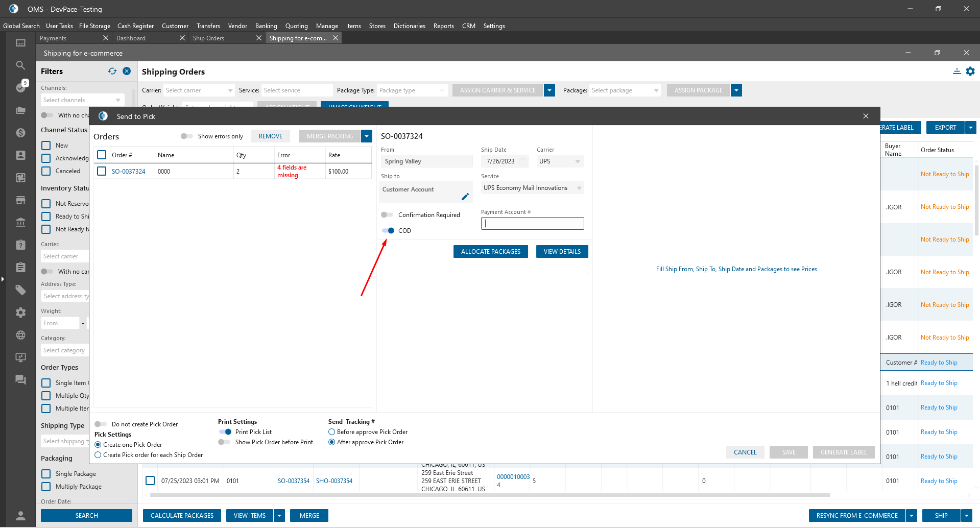
Task: Close the Payments tab
Action: [x=106, y=38]
